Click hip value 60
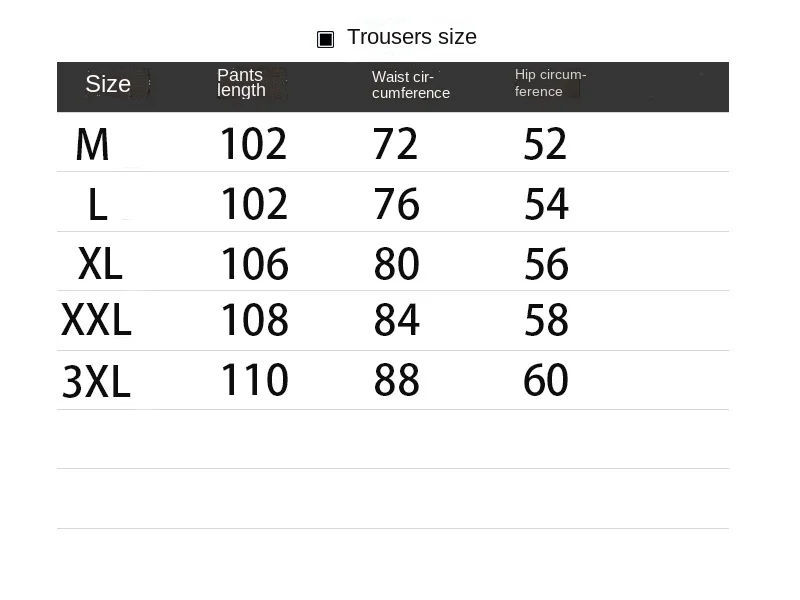 (x=546, y=380)
